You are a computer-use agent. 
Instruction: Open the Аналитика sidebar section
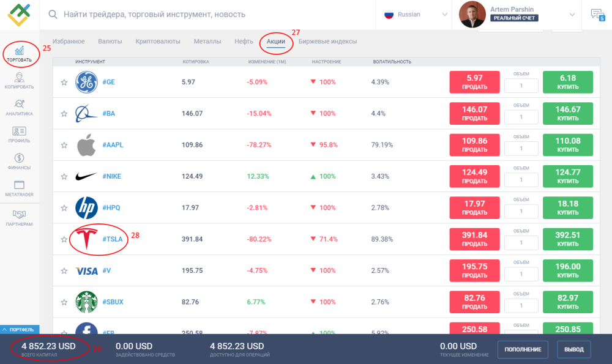19,108
